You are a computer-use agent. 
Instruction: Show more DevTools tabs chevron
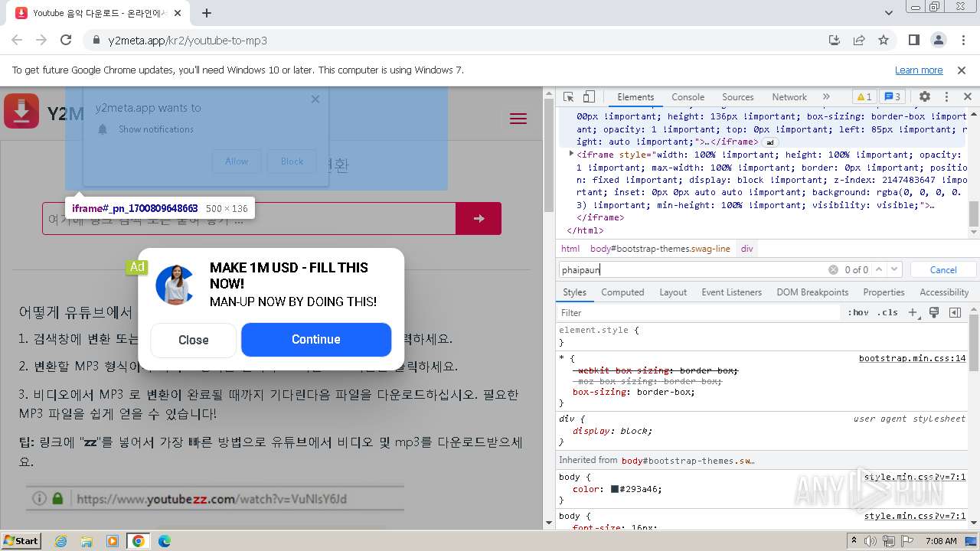[x=826, y=97]
